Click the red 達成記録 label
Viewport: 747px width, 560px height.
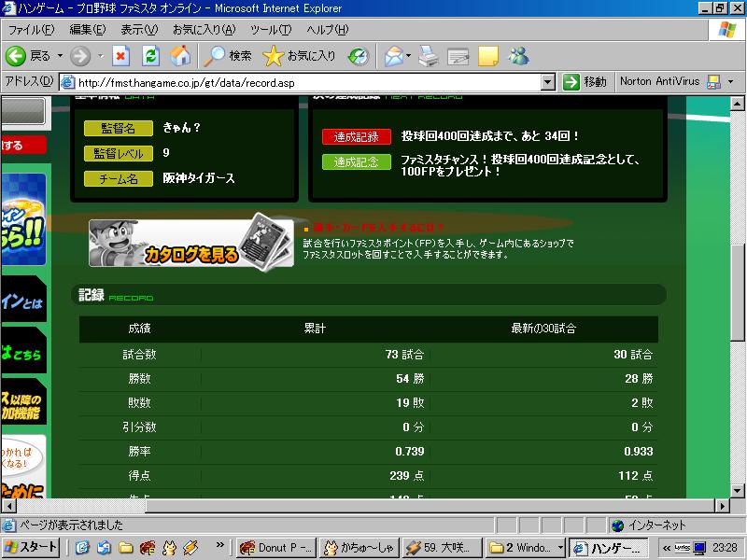(x=357, y=136)
